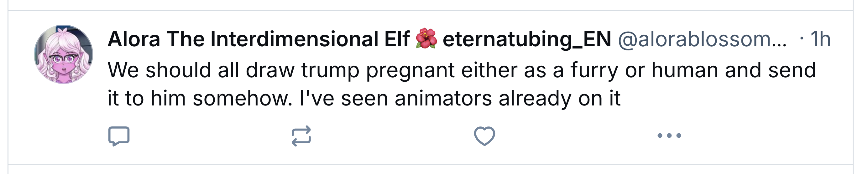
Task: Repost this post using the arrows icon
Action: 301,136
